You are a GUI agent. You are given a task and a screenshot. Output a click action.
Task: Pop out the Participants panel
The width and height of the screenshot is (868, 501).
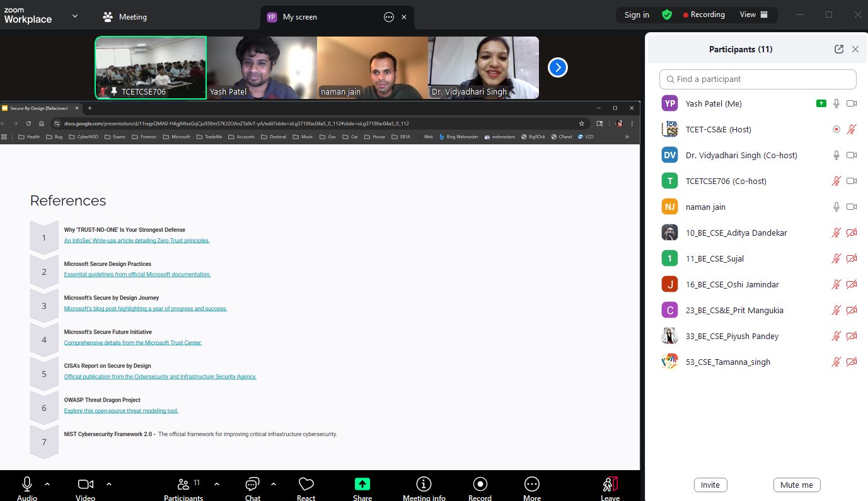coord(838,49)
